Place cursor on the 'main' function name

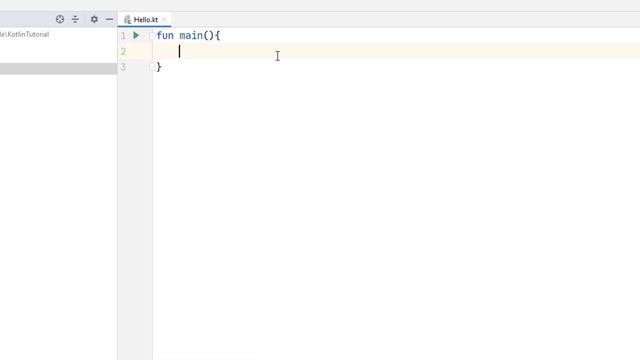click(191, 36)
